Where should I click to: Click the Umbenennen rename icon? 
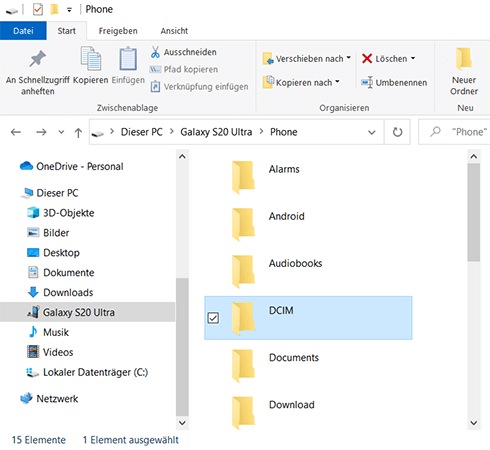(367, 82)
